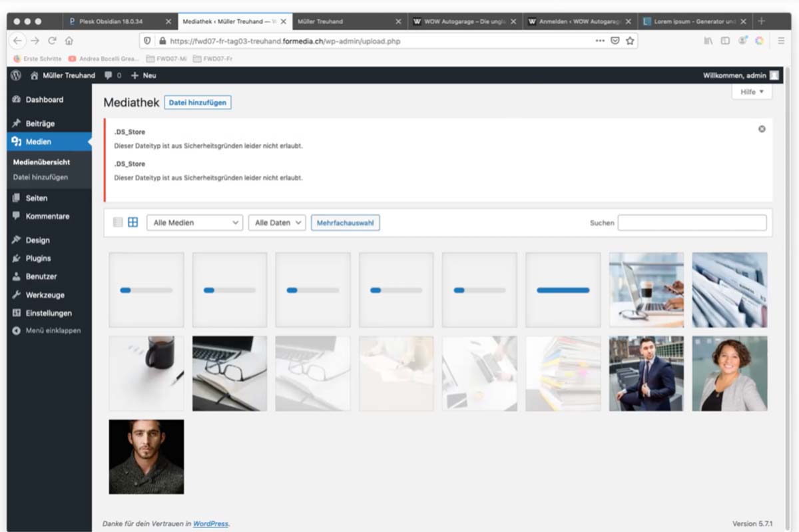Click the Datei hinzufügen button
This screenshot has width=799, height=532.
(198, 103)
